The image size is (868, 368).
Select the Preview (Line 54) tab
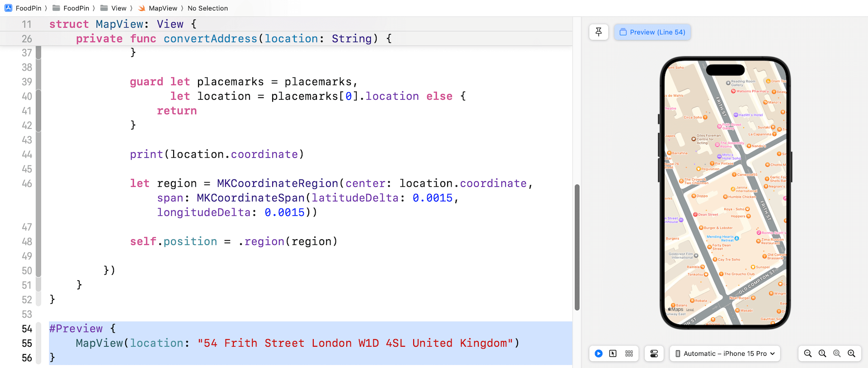652,32
